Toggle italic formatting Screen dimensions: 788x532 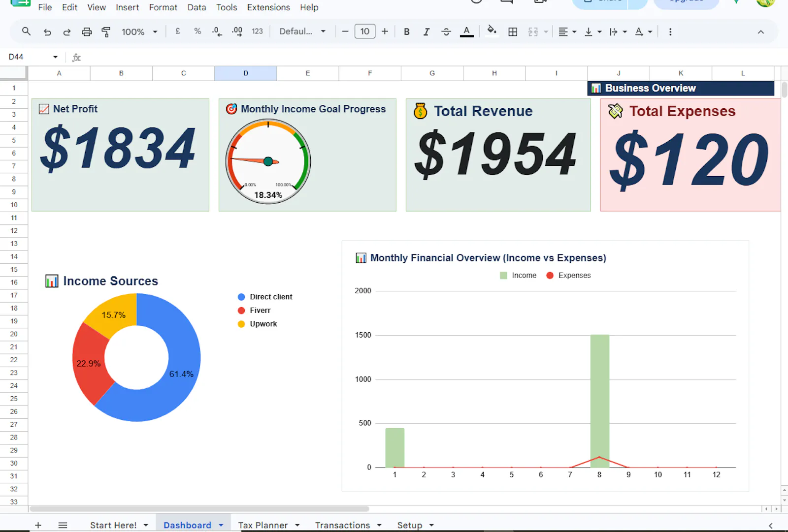tap(427, 32)
